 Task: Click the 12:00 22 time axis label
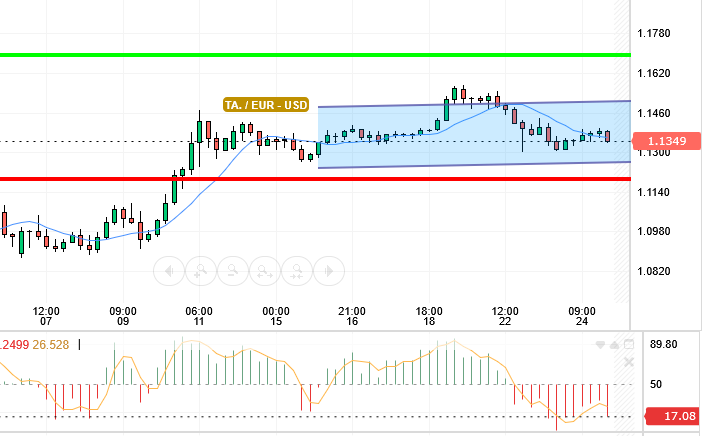(505, 316)
